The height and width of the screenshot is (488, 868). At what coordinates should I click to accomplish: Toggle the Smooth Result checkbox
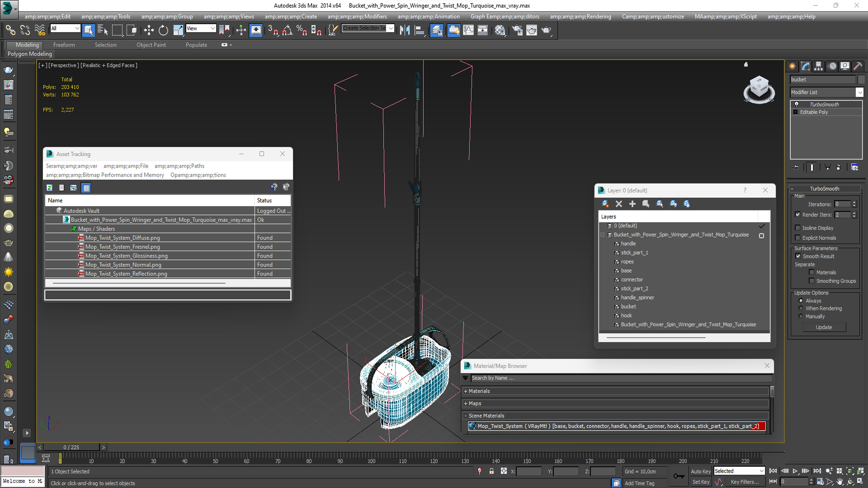tap(798, 256)
